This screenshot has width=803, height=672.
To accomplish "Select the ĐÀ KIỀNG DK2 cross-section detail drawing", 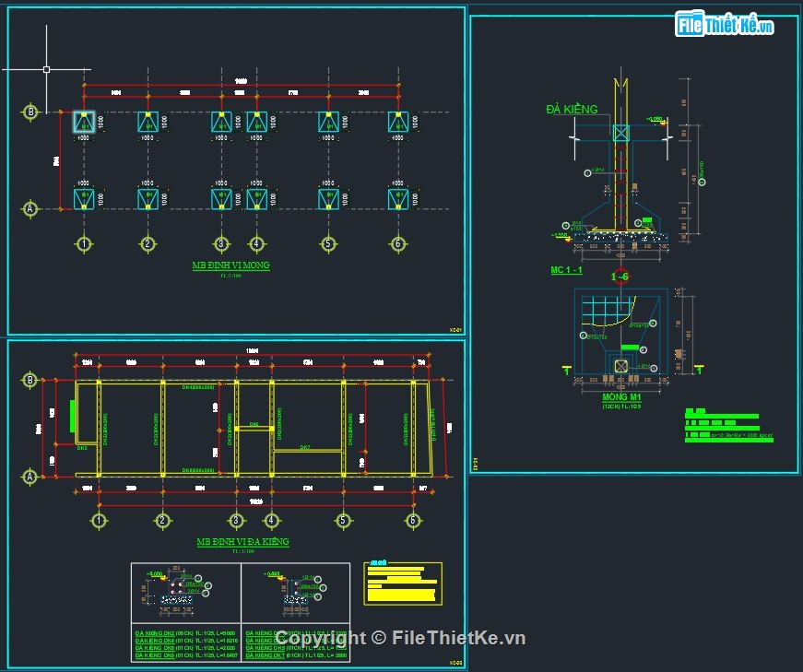I will (x=176, y=592).
